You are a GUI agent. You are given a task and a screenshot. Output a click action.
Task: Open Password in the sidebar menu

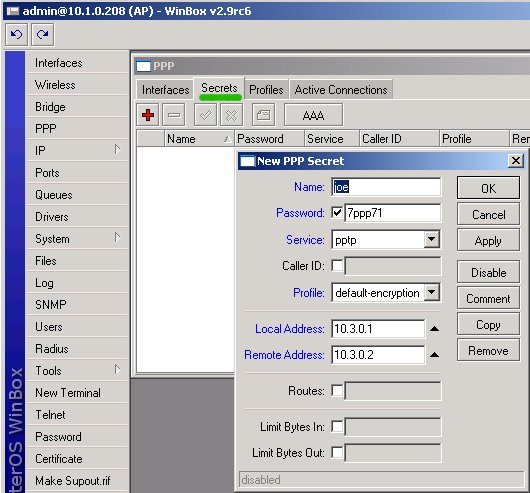coord(77,436)
